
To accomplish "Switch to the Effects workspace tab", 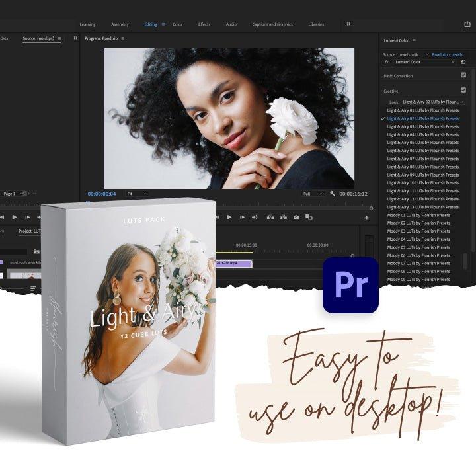I will [204, 24].
